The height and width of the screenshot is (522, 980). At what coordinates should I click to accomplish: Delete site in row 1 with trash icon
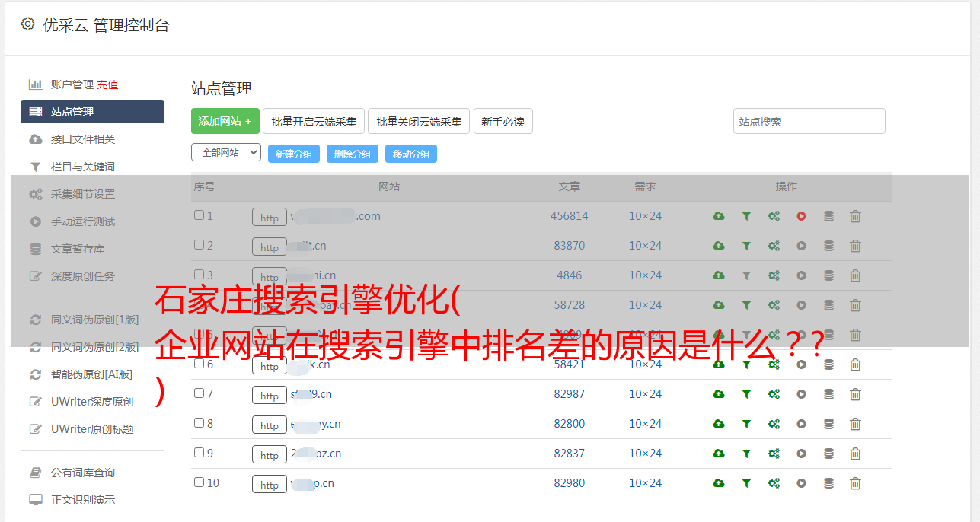click(x=855, y=216)
